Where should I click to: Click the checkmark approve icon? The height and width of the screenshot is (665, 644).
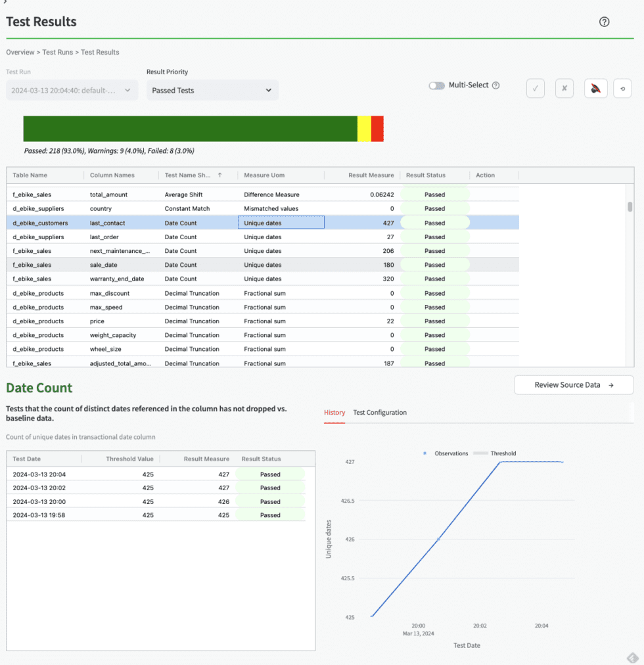(x=536, y=88)
